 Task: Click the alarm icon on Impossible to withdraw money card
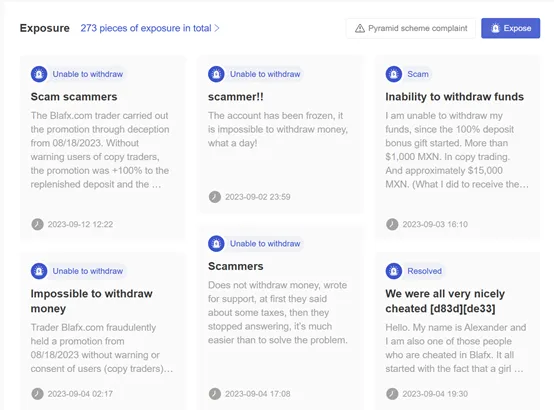tap(39, 271)
